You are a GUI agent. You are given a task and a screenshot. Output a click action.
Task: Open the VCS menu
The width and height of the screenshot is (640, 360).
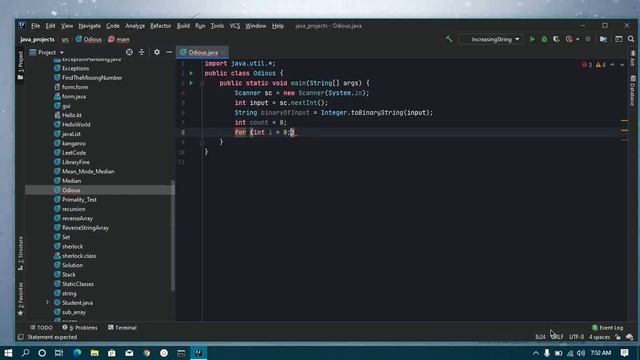point(235,26)
